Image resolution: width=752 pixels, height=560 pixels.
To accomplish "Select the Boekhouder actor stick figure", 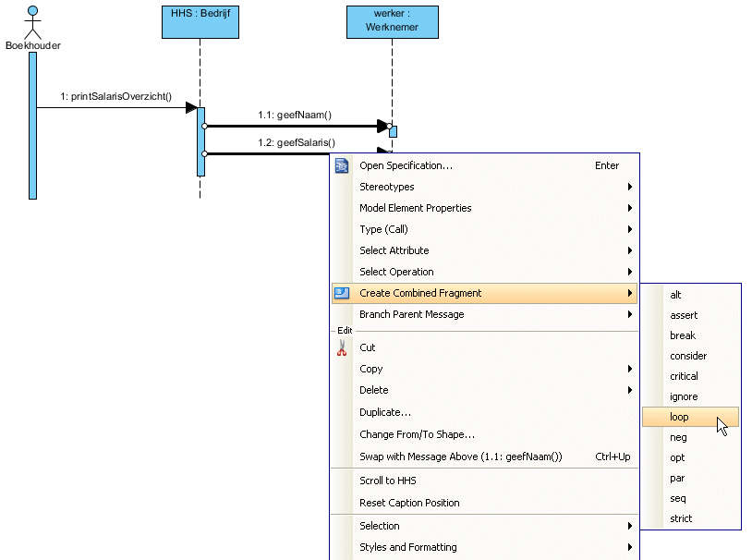I will coord(33,22).
